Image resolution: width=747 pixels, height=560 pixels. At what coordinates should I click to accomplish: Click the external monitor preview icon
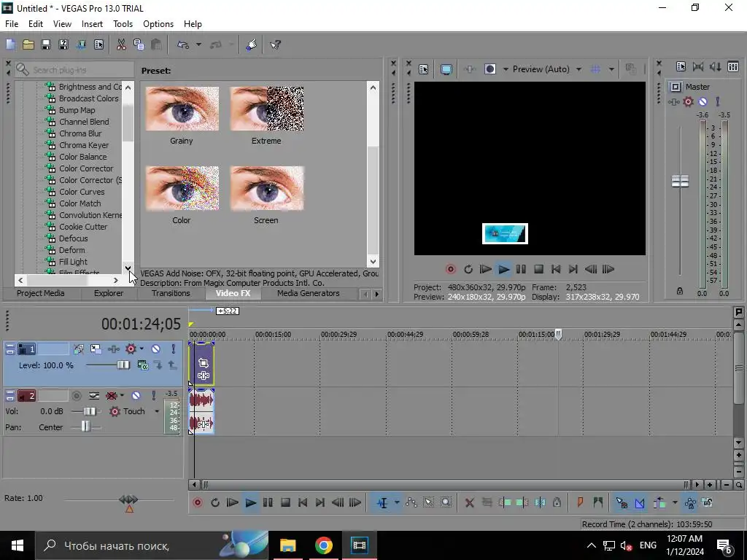(446, 69)
